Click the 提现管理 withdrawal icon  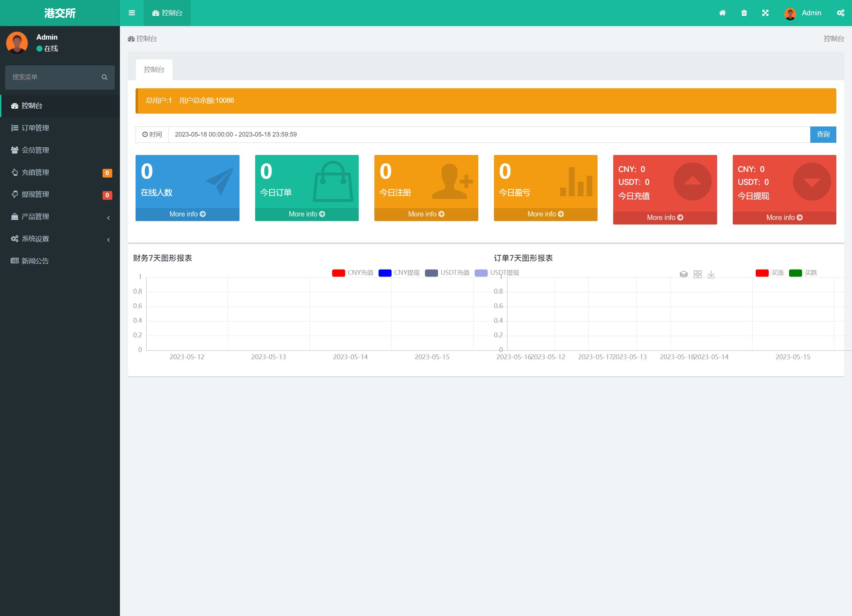(x=13, y=194)
